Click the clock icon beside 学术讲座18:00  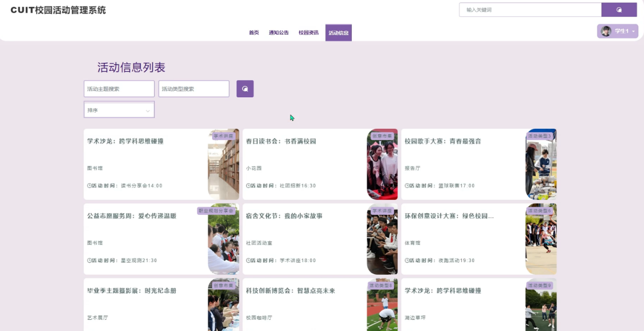[248, 261]
